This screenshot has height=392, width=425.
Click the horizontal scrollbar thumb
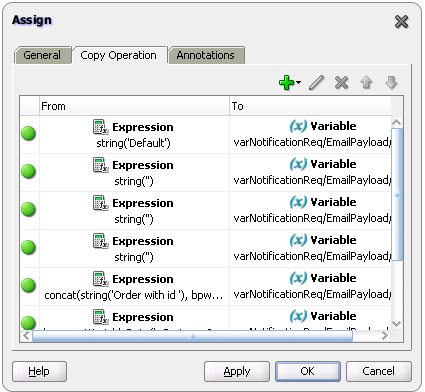pyautogui.click(x=192, y=336)
